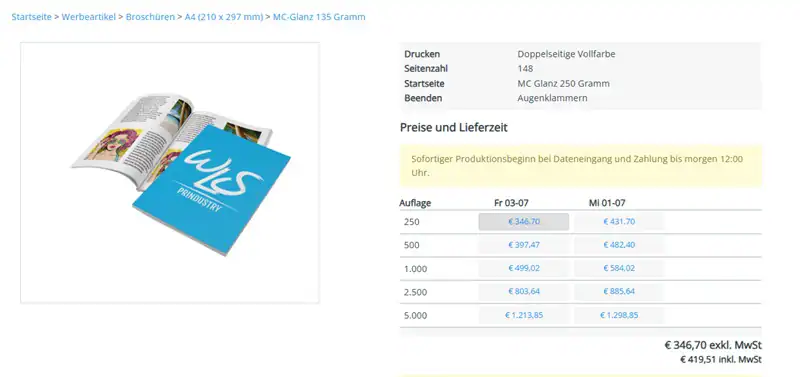Click the Augenklammern finishing value
Image resolution: width=800 pixels, height=377 pixels.
click(552, 98)
